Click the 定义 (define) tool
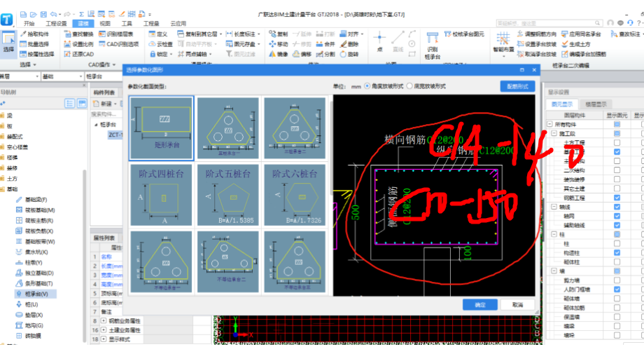 pos(158,34)
